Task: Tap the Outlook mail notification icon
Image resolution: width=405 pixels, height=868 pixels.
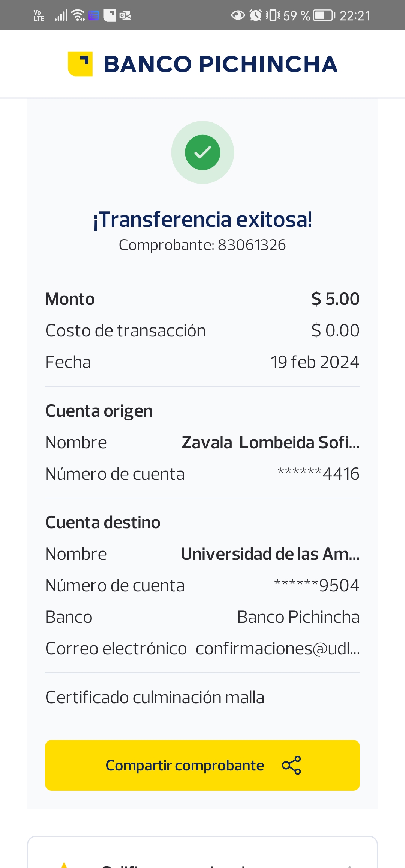Action: 125,15
